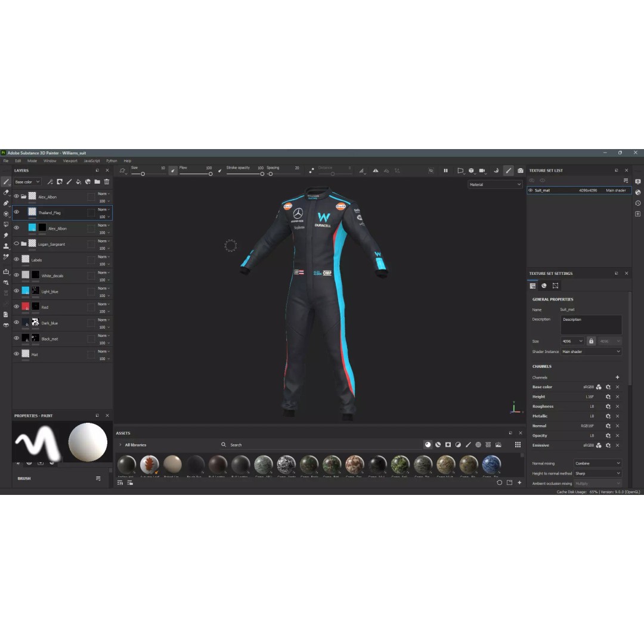Click the Add channel plus button in Channels section

[617, 377]
